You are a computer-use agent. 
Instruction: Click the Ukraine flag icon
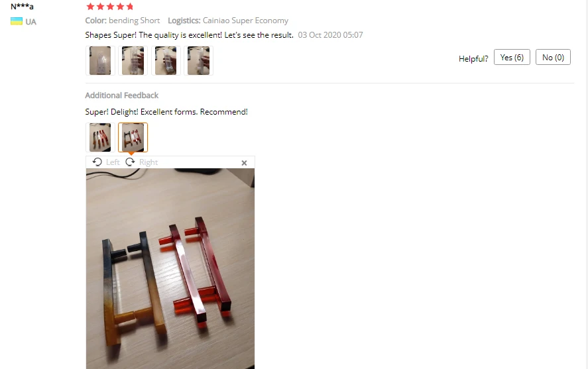click(17, 21)
